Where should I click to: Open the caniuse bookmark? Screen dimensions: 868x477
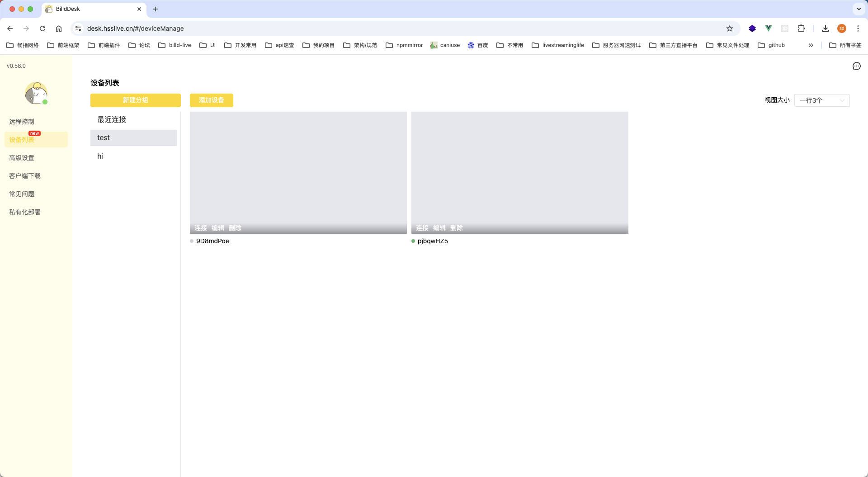coord(445,45)
